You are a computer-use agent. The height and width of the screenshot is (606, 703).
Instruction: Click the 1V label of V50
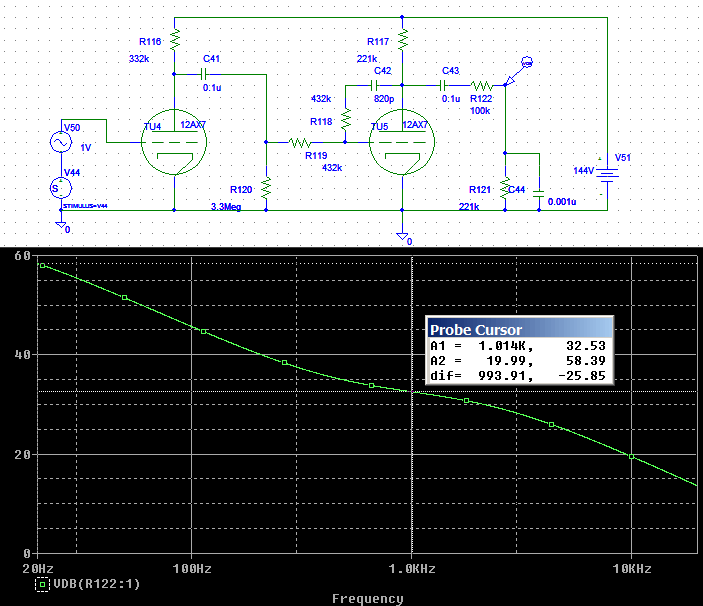pos(86,147)
